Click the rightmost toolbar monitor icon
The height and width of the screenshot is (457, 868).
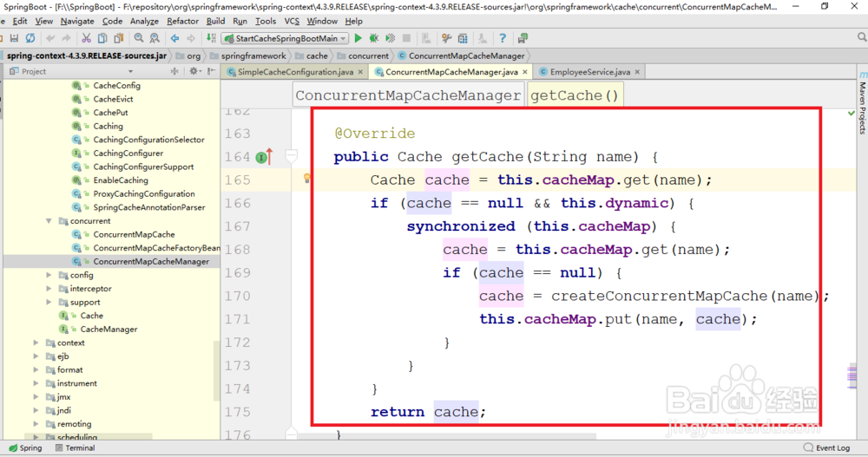[x=523, y=38]
